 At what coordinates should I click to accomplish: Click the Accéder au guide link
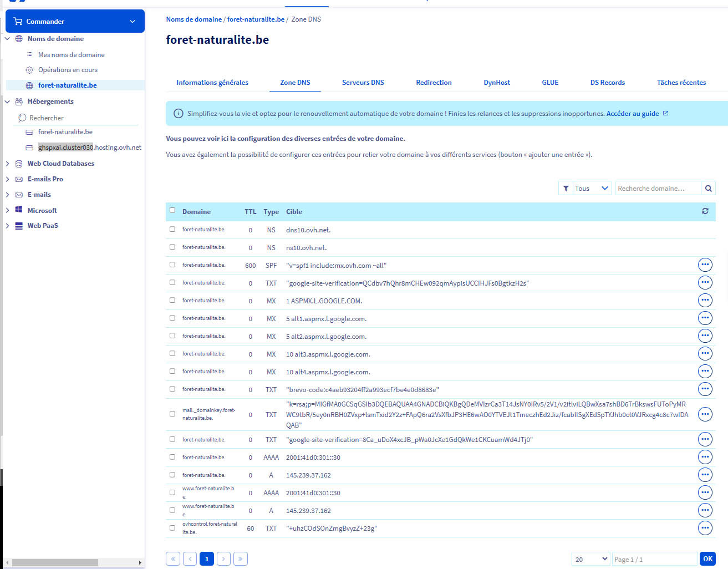[x=632, y=114]
